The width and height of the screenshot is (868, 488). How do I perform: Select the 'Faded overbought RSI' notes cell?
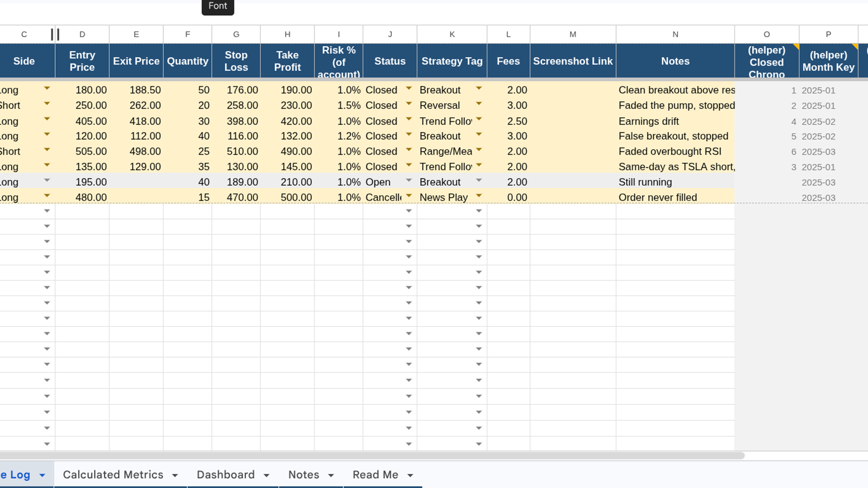pos(675,151)
